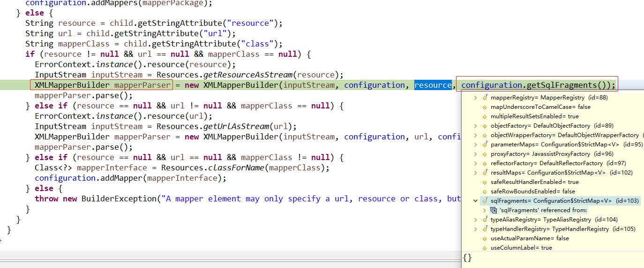The height and width of the screenshot is (268, 644).
Task: Click the field icon beside safeResultHandlerEnabled
Action: (x=486, y=182)
